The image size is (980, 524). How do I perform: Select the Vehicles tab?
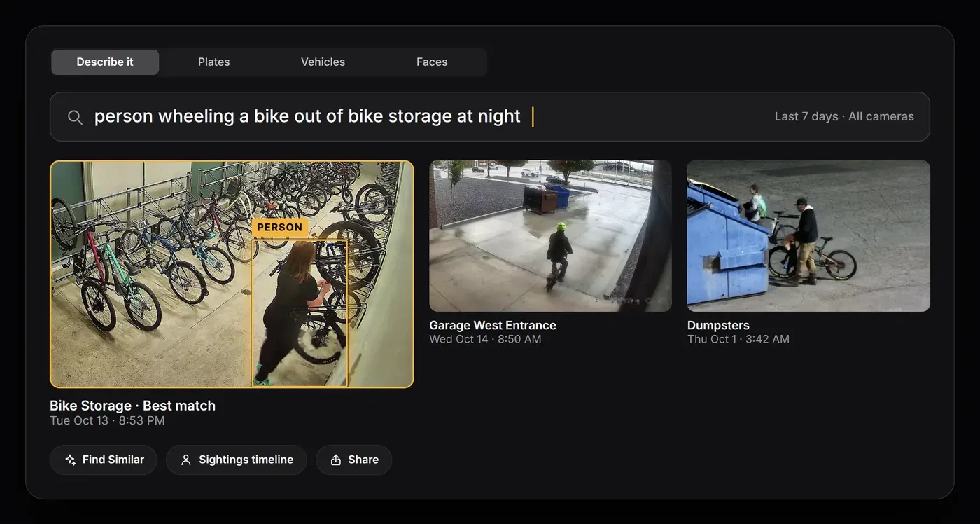(323, 62)
